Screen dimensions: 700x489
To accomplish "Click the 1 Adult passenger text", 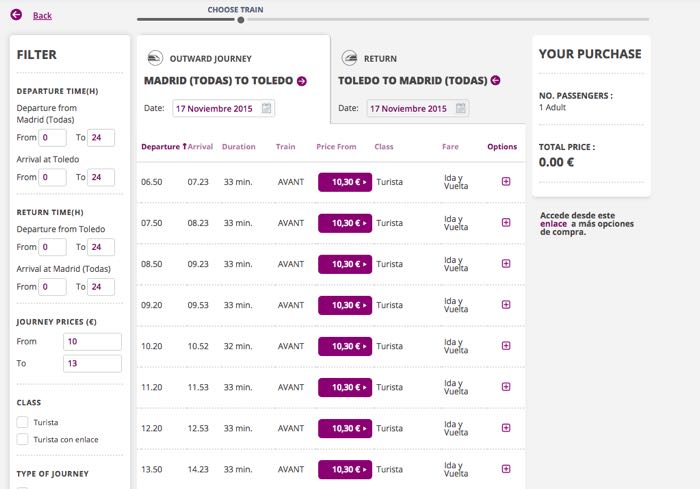I will [x=552, y=107].
